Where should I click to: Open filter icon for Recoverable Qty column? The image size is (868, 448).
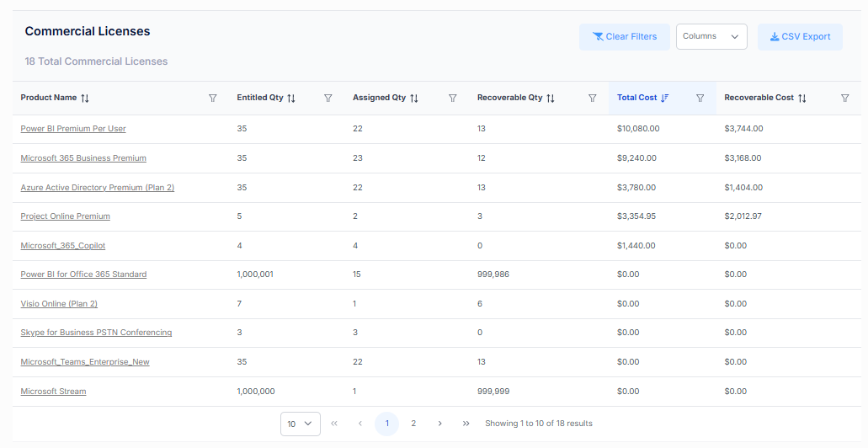pos(593,99)
